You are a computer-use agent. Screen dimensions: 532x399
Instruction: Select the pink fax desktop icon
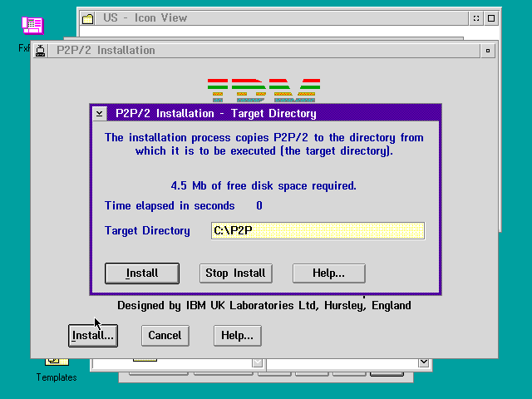[x=32, y=26]
